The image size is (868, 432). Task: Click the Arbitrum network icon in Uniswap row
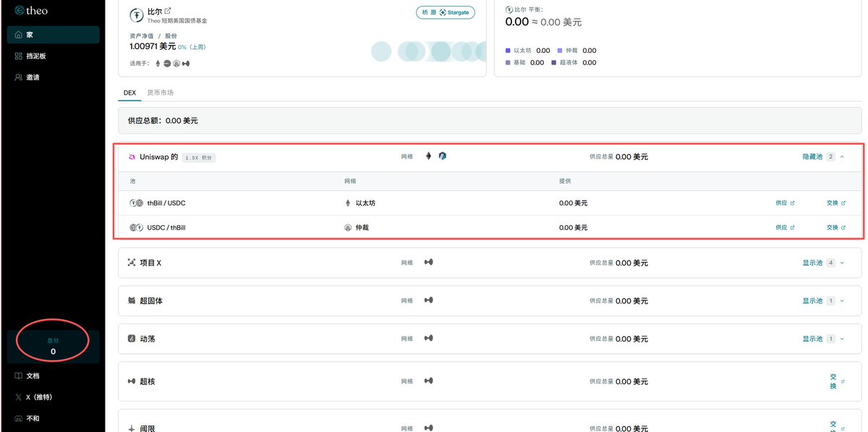pyautogui.click(x=443, y=156)
